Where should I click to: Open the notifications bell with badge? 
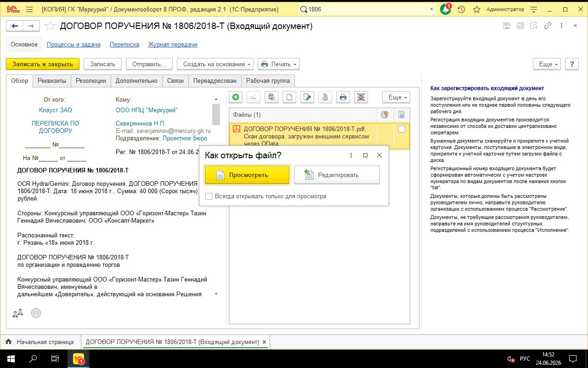tap(446, 9)
